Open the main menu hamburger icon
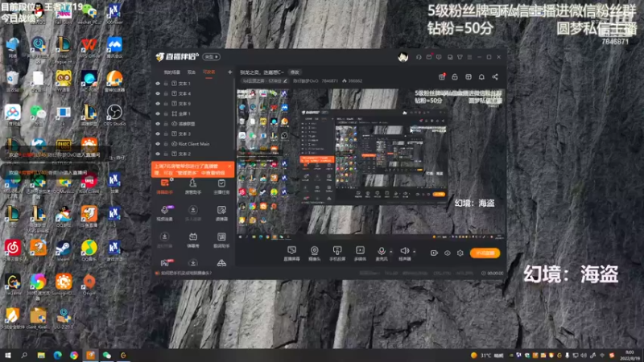The width and height of the screenshot is (644, 362). pyautogui.click(x=469, y=57)
